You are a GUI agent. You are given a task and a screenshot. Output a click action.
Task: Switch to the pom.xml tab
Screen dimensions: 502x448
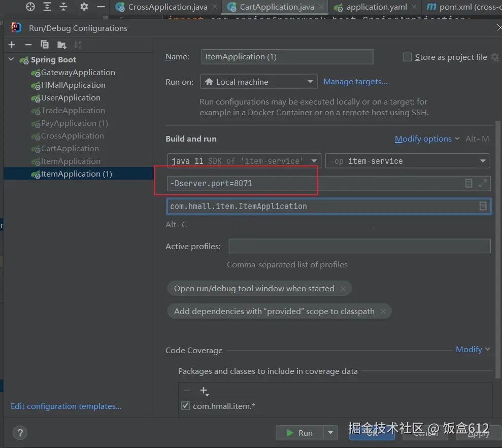click(463, 7)
